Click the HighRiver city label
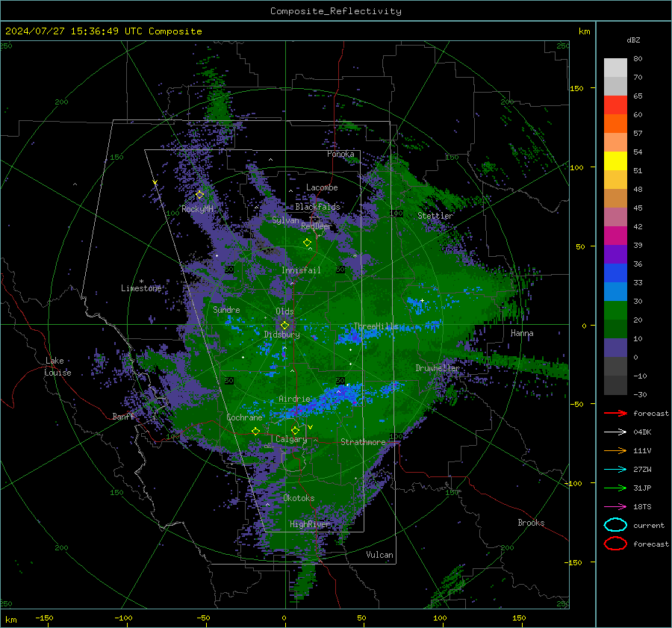672x628 pixels. point(310,524)
